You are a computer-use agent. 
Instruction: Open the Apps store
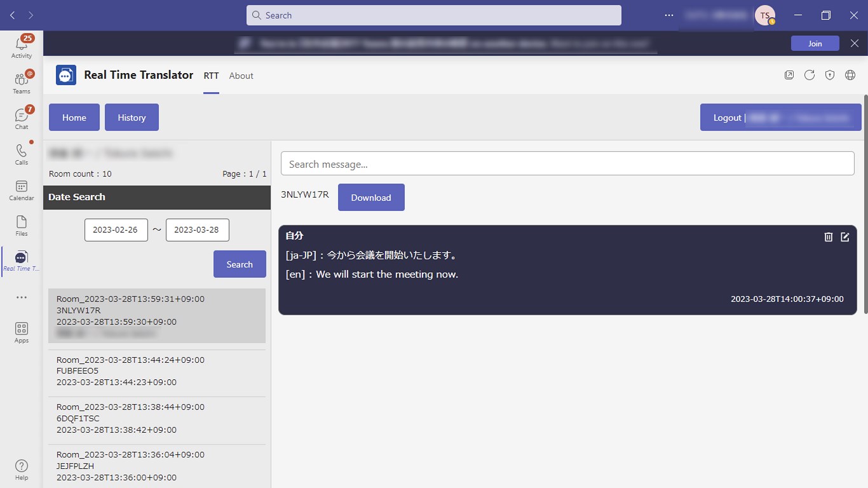click(x=22, y=332)
